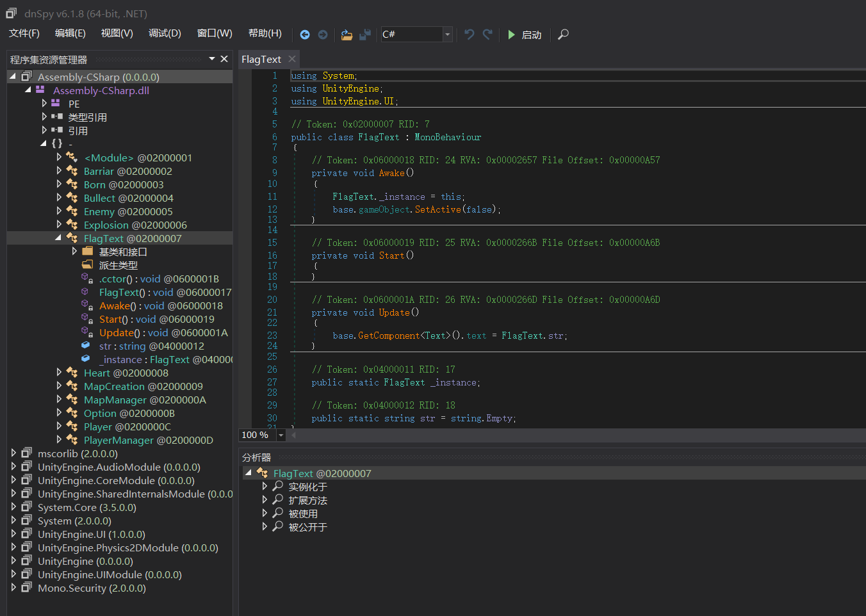Click the Update() method icon in tree
866x616 pixels.
click(x=87, y=332)
